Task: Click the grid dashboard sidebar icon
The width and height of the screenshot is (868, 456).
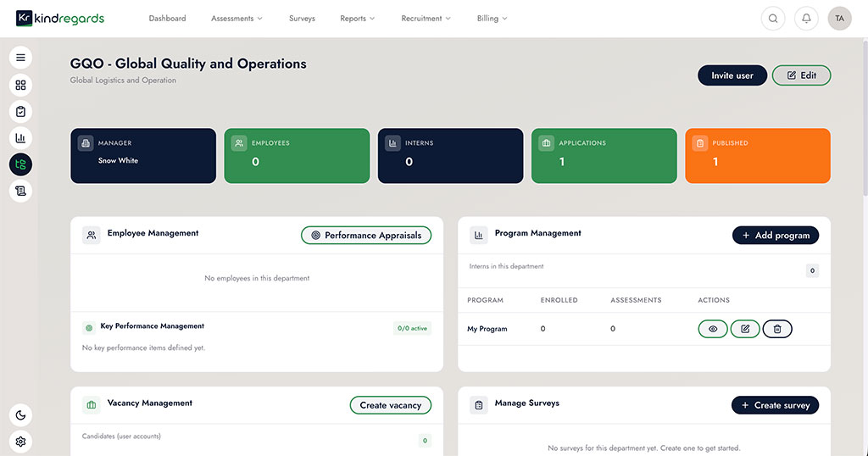Action: 20,86
